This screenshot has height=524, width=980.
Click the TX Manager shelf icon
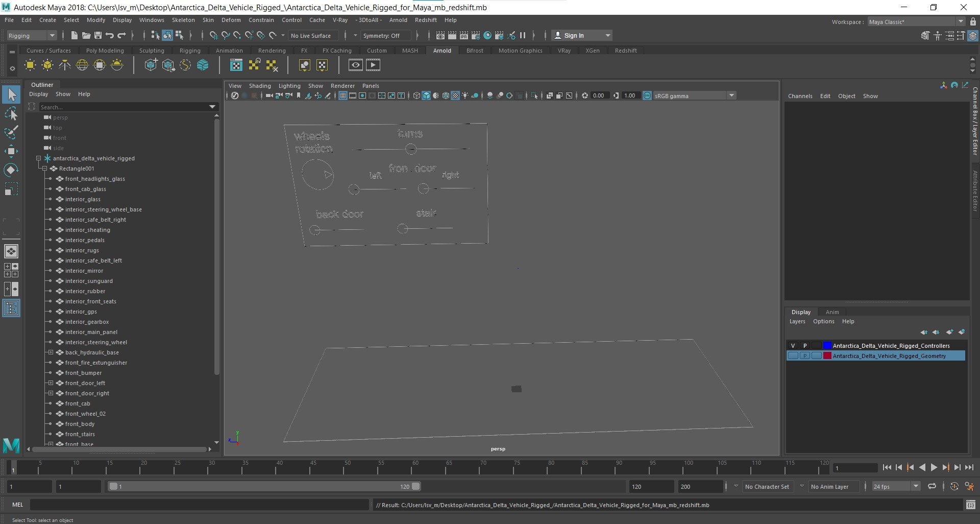(x=236, y=65)
